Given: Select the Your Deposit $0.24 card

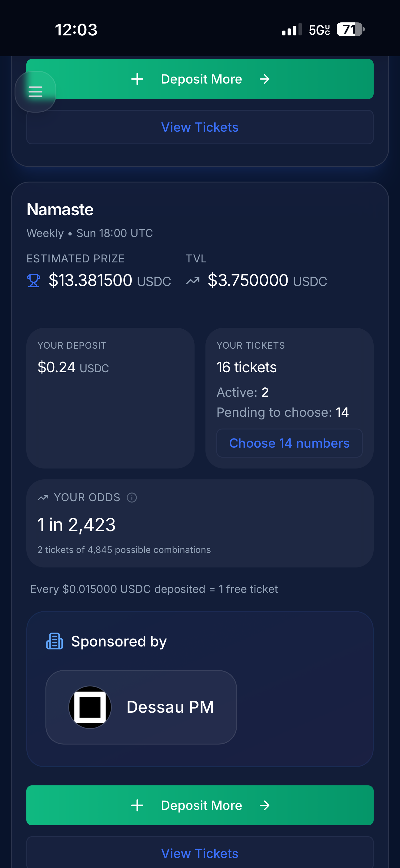Looking at the screenshot, I should click(x=110, y=398).
